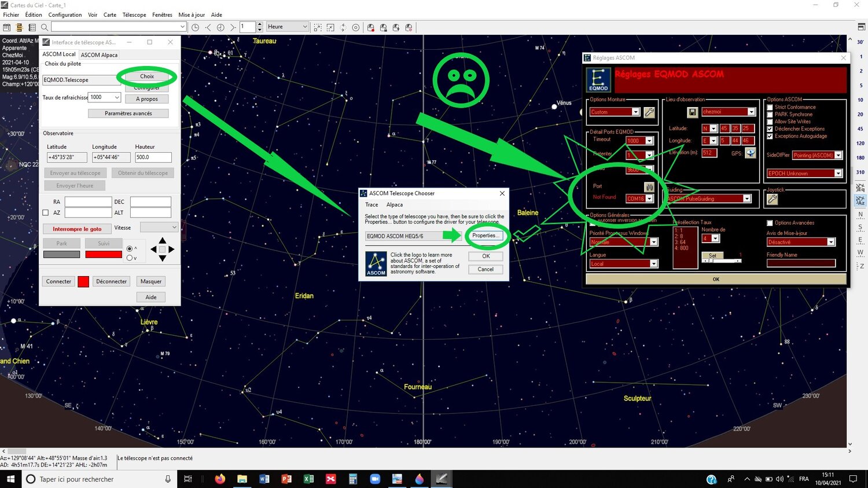The width and height of the screenshot is (868, 488).
Task: Open the Configuration menu
Action: pyautogui.click(x=65, y=15)
